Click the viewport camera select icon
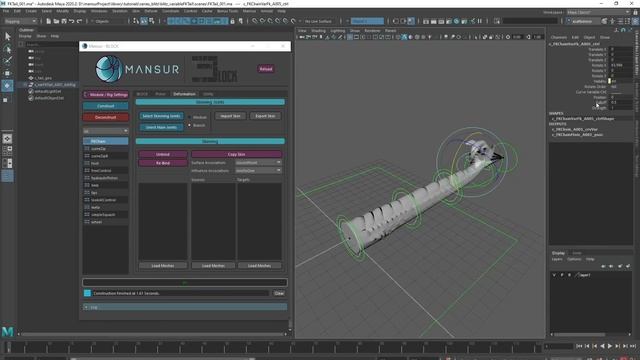This screenshot has height=360, width=640. [x=302, y=37]
